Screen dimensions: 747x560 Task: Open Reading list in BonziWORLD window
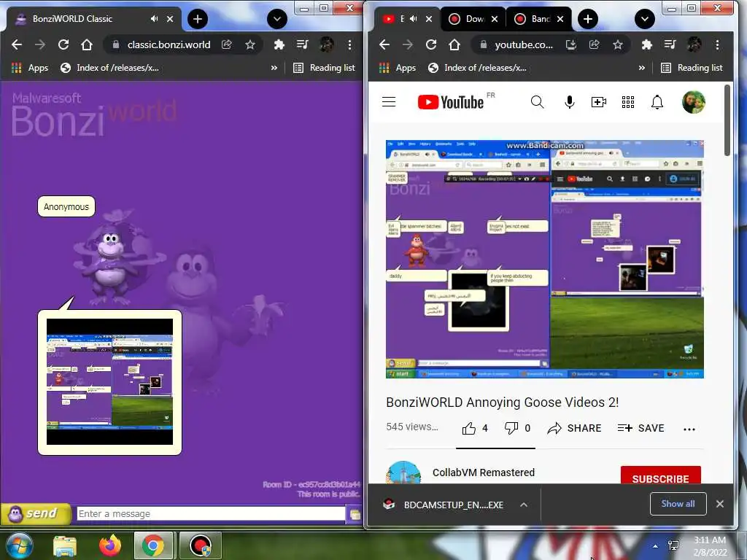[x=325, y=68]
